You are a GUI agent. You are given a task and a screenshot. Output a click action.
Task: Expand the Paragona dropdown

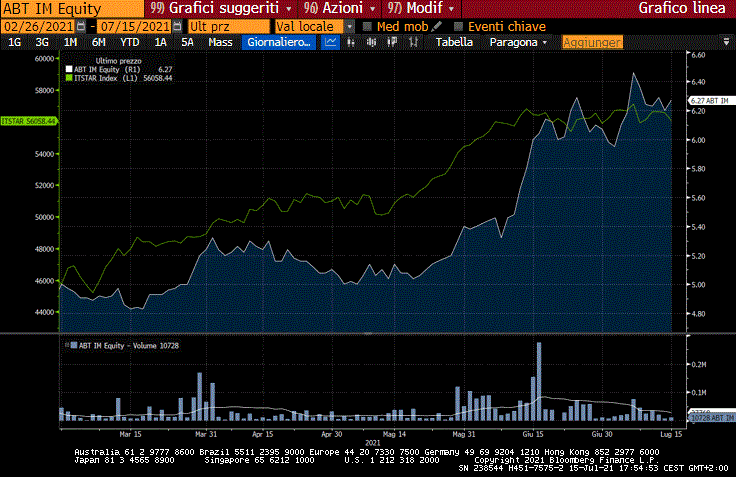click(x=518, y=42)
